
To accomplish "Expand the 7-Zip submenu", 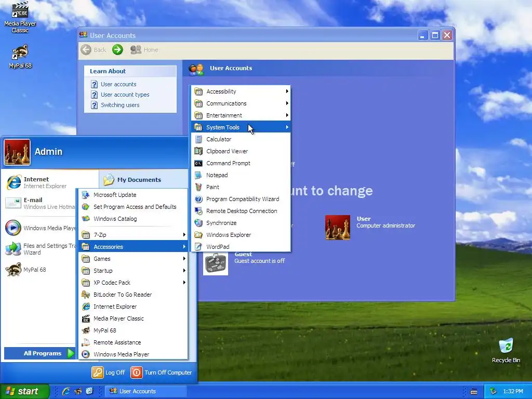I will [133, 235].
